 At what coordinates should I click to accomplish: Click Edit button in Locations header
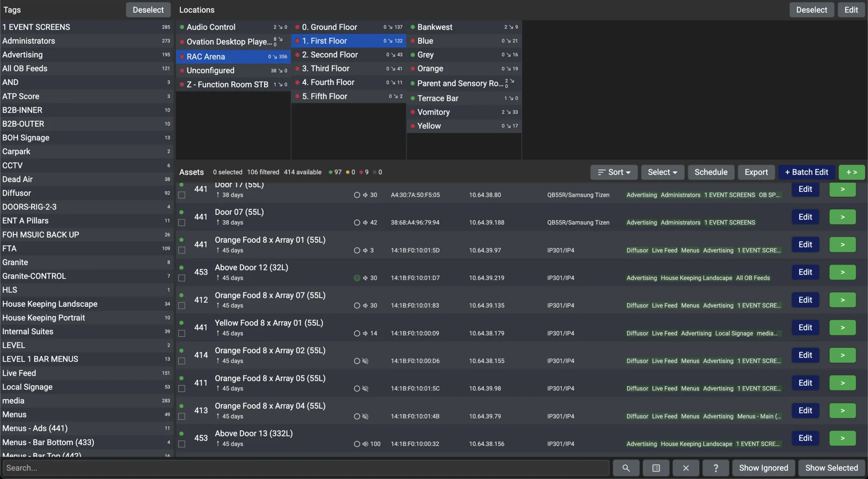click(x=851, y=10)
